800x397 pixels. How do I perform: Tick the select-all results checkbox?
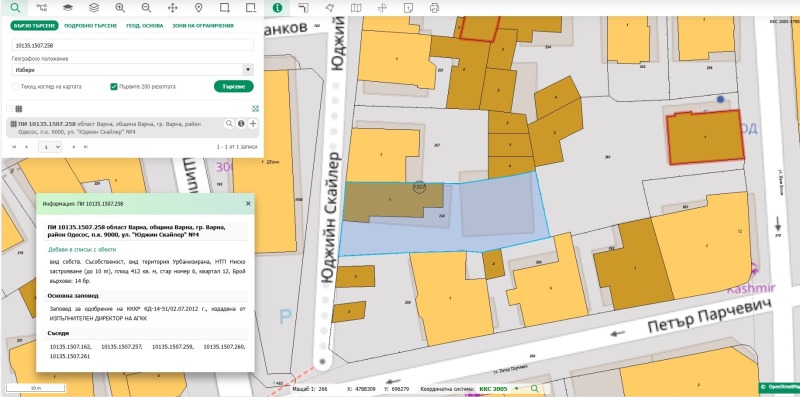(9, 108)
